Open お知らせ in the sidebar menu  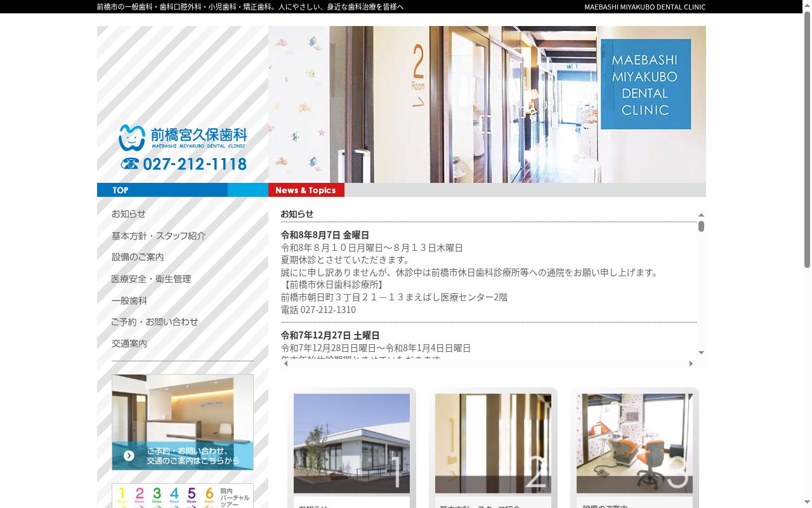(128, 214)
